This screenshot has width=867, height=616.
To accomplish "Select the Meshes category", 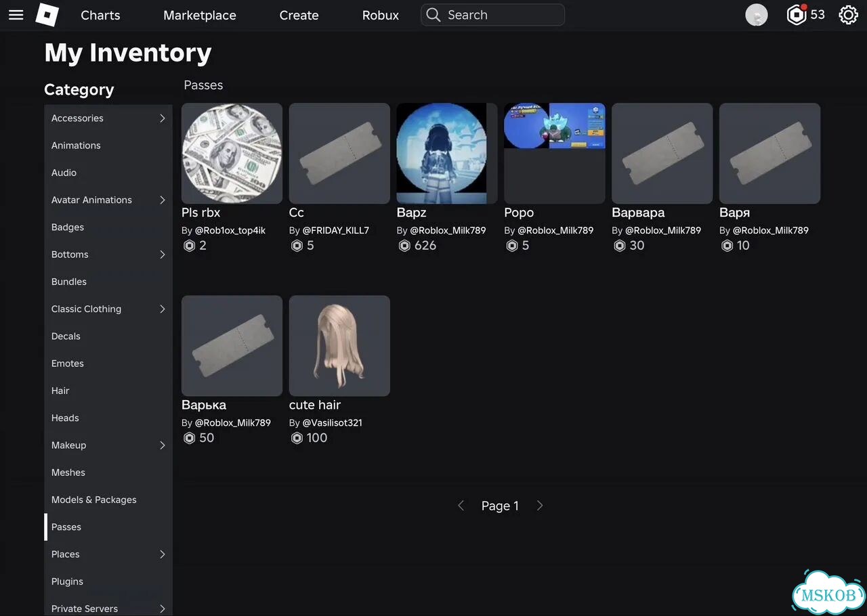I will (x=108, y=472).
